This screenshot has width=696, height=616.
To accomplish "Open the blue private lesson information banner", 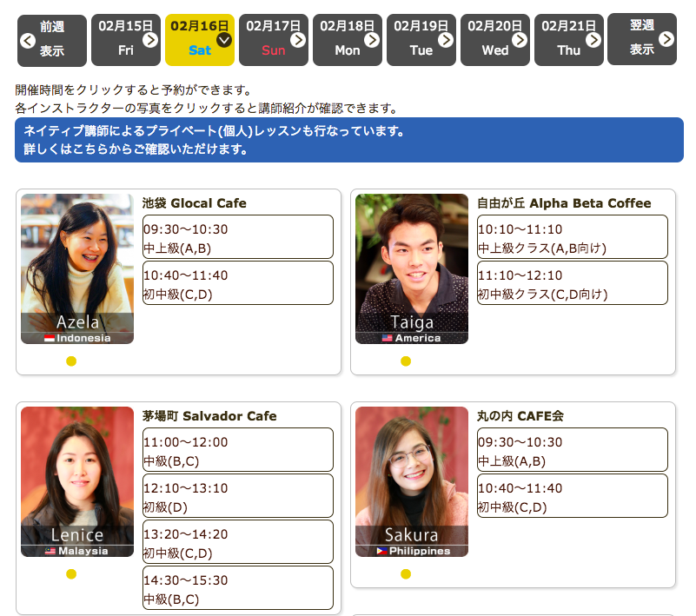I will point(348,140).
